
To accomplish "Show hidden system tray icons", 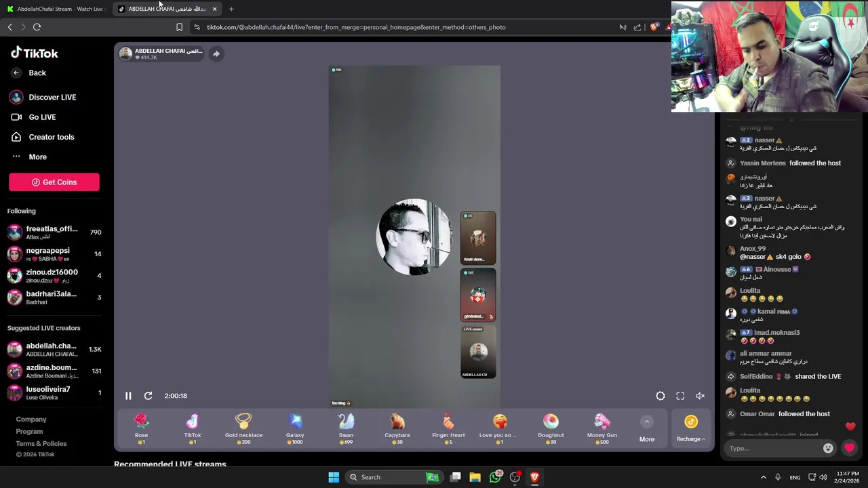I will (763, 477).
